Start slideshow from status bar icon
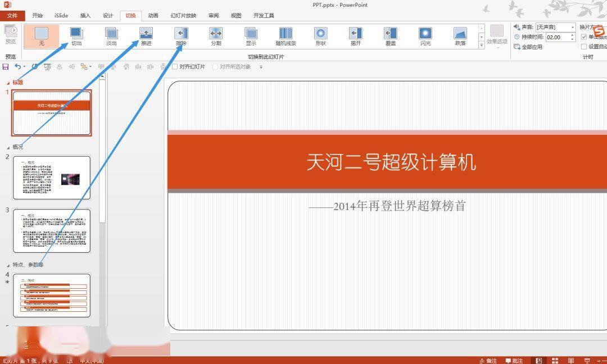Screen dimensions: 607x364 tap(587, 361)
